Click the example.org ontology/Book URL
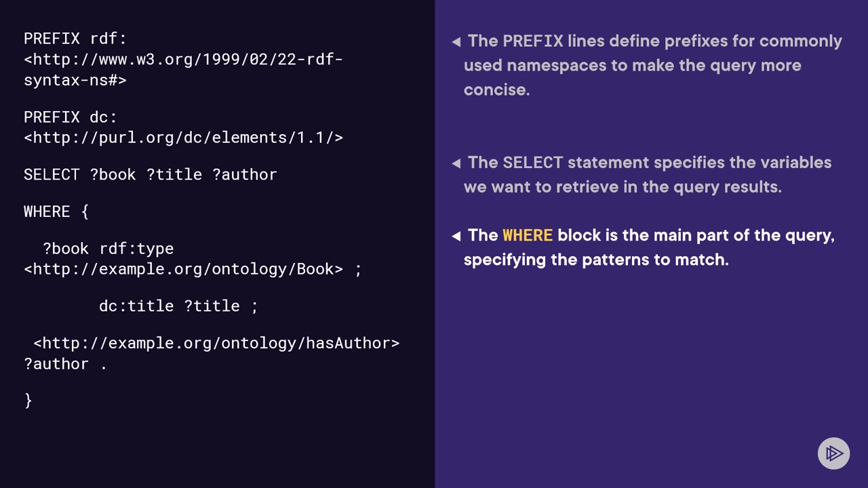The height and width of the screenshot is (488, 868). pos(183,269)
